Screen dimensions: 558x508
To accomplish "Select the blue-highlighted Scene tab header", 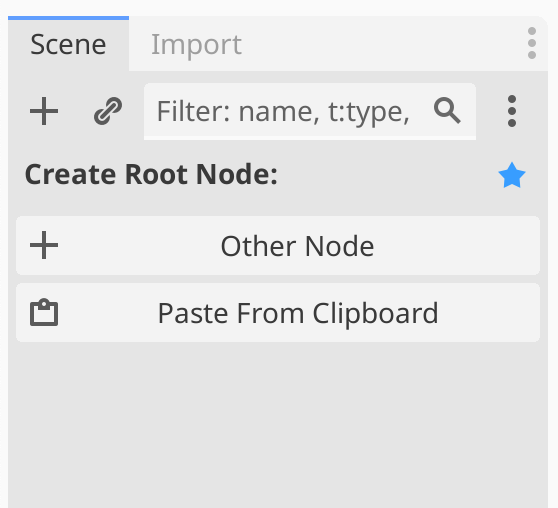I will point(68,44).
